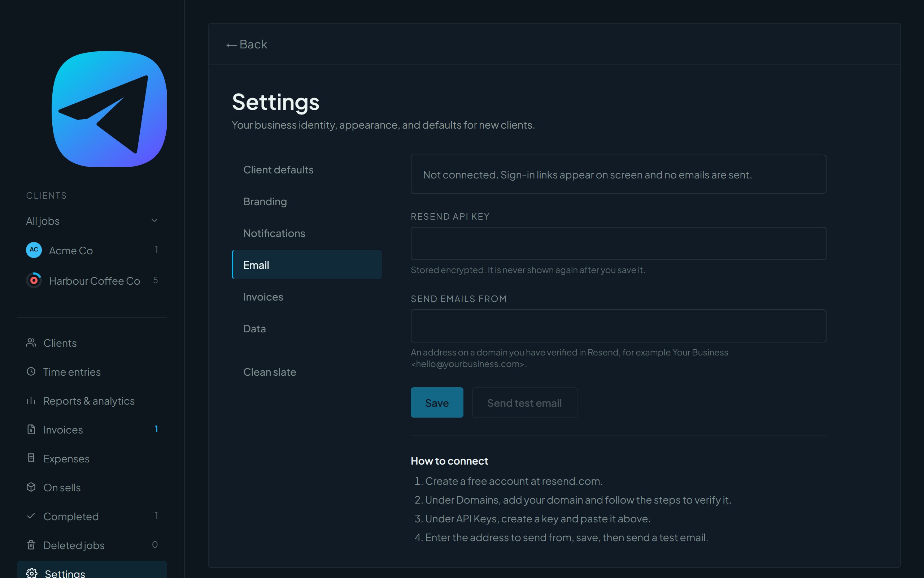Image resolution: width=924 pixels, height=578 pixels.
Task: Open On sells page
Action: coord(92,487)
